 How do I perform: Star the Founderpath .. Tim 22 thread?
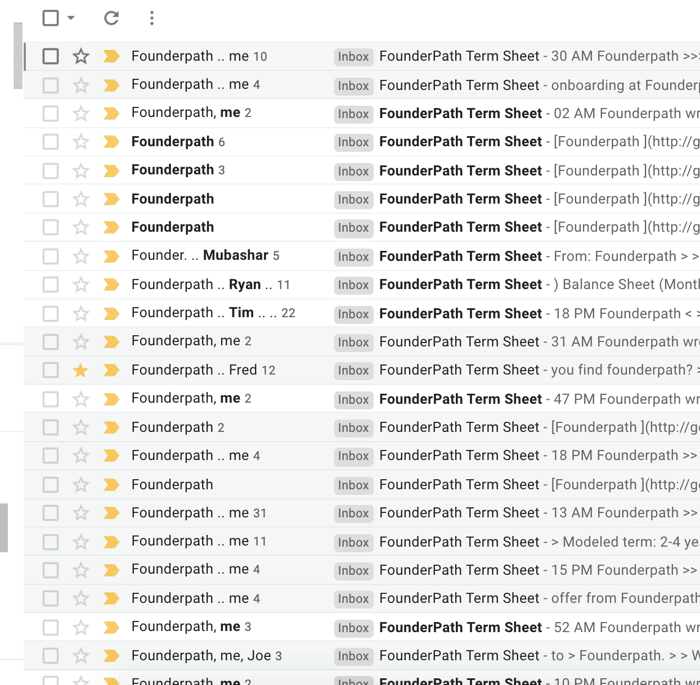point(81,313)
